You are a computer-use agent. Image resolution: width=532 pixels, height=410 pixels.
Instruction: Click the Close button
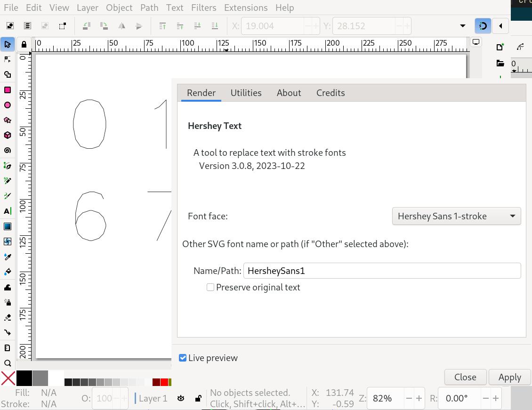[465, 377]
